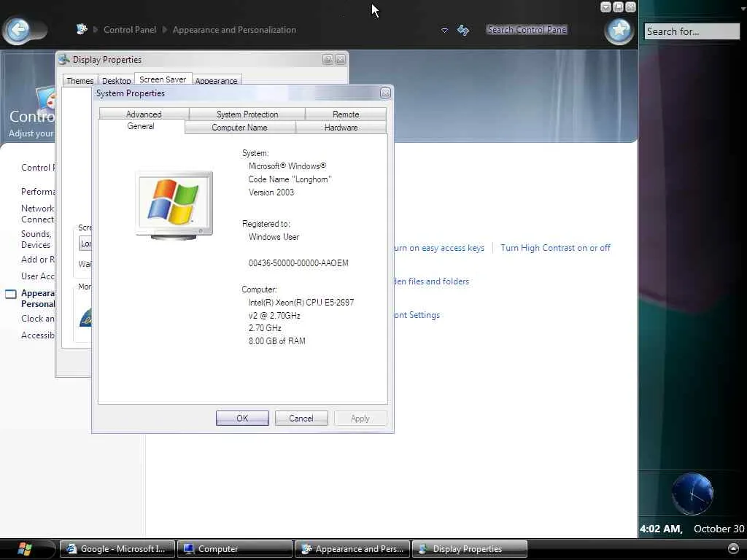Switch to Display Properties taskbar button
The width and height of the screenshot is (747, 560).
[469, 549]
